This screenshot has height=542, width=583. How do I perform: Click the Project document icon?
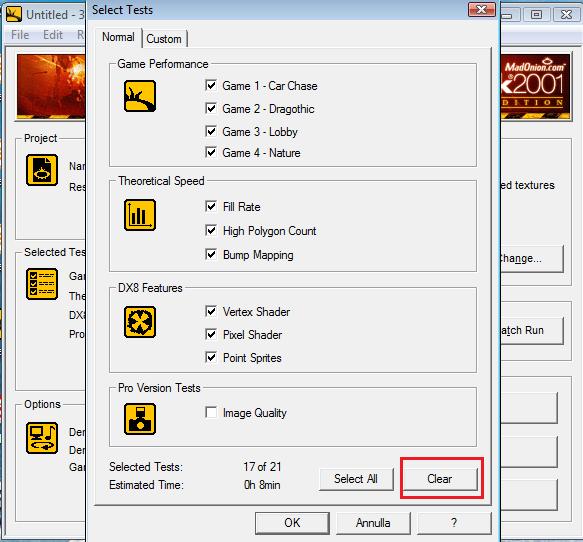[x=42, y=170]
